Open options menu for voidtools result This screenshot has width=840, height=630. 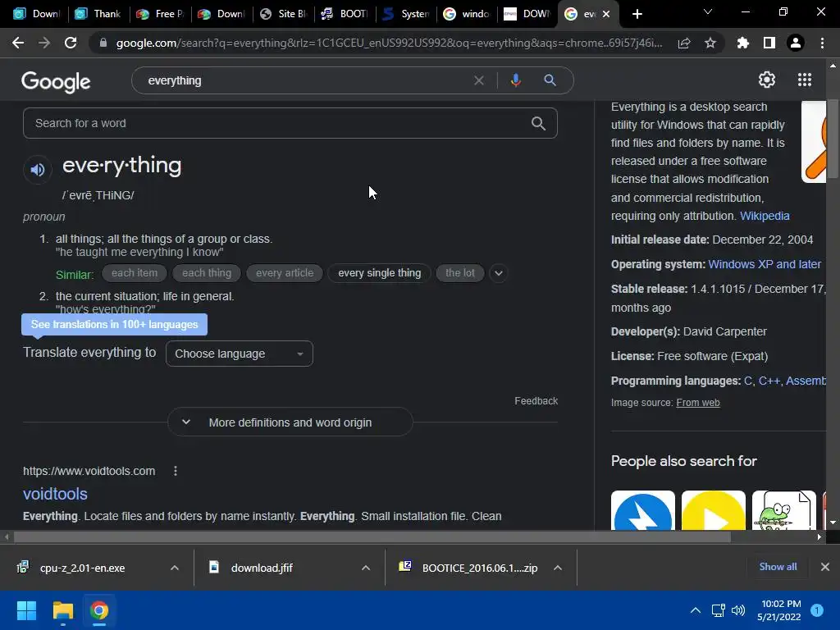coord(176,471)
